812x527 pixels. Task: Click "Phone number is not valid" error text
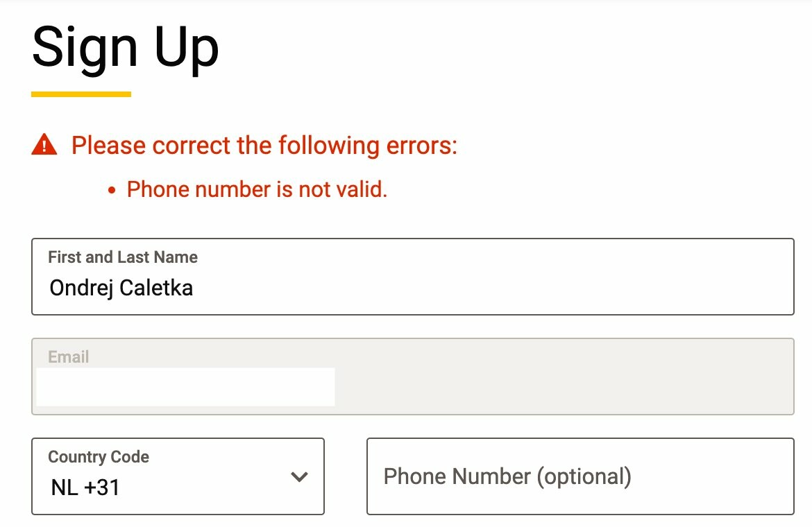point(257,189)
